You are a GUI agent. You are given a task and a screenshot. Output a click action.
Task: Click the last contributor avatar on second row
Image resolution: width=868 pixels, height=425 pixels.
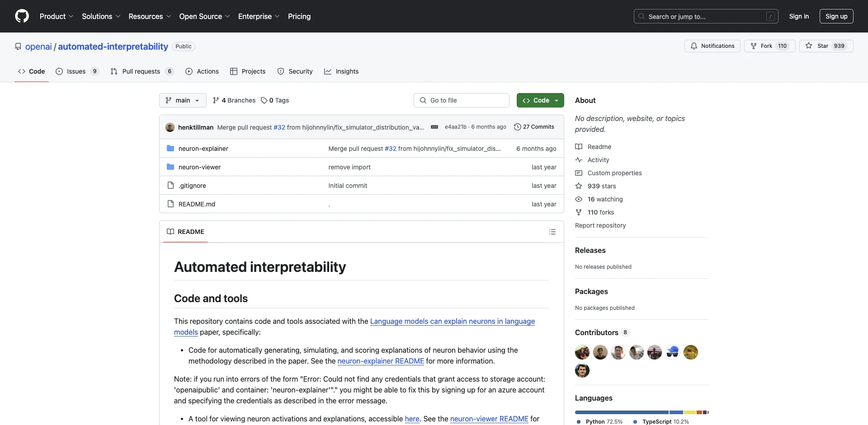pyautogui.click(x=582, y=371)
